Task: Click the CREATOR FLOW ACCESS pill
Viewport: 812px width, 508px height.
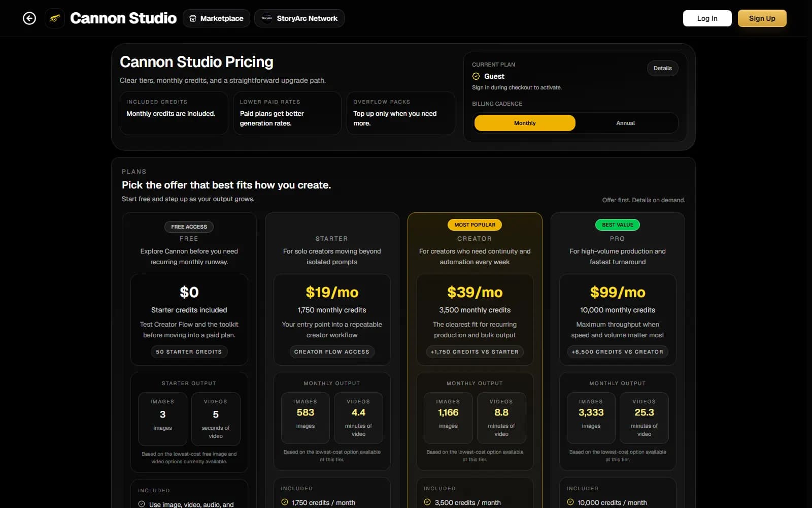Action: tap(332, 352)
